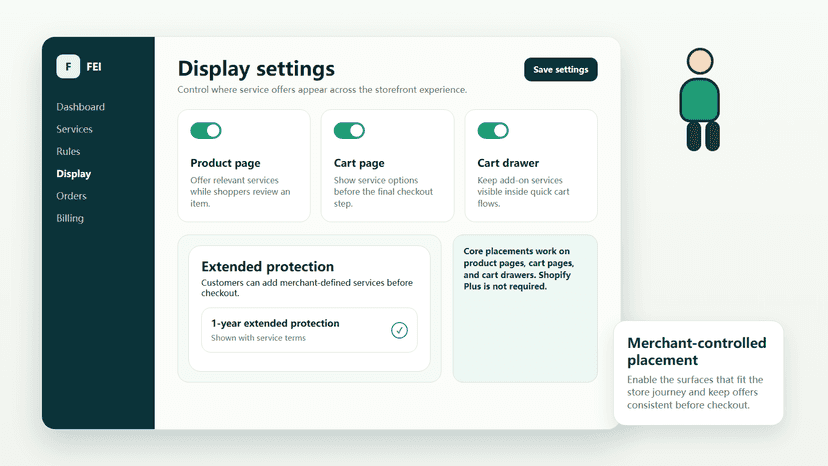Click the person illustration figure

pyautogui.click(x=700, y=100)
